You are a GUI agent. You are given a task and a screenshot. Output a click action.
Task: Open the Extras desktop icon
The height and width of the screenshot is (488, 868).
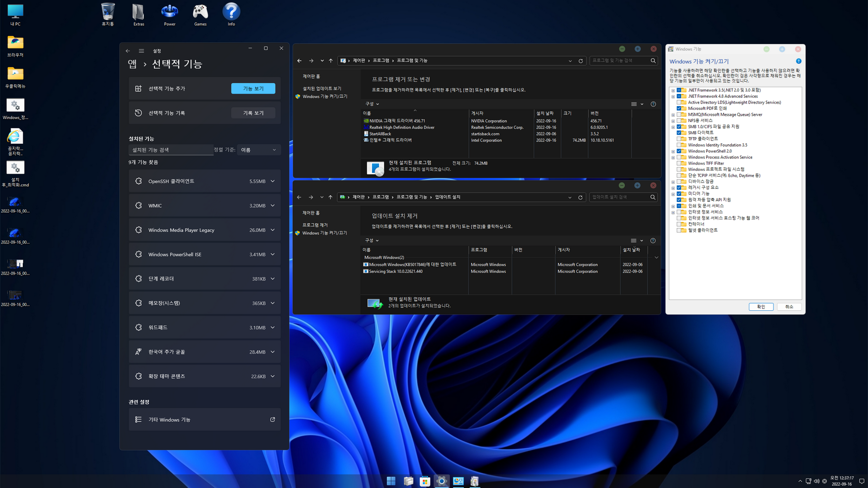pyautogui.click(x=139, y=15)
